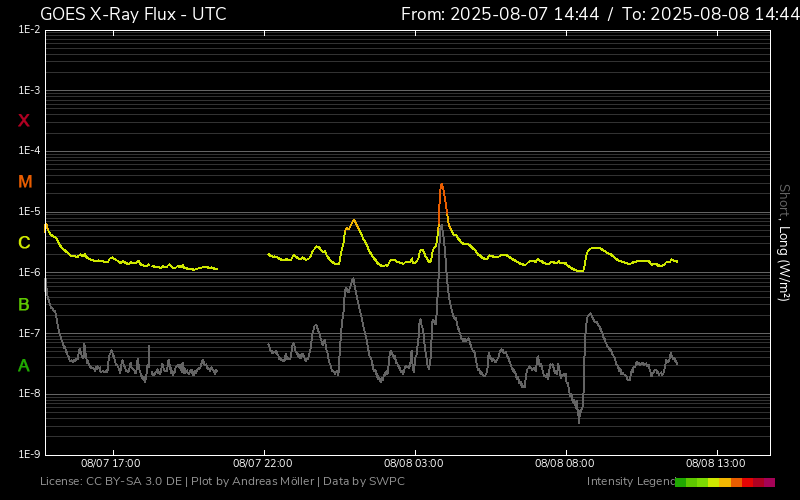Click the yellow C flare class label
This screenshot has height=500, width=800.
point(24,243)
